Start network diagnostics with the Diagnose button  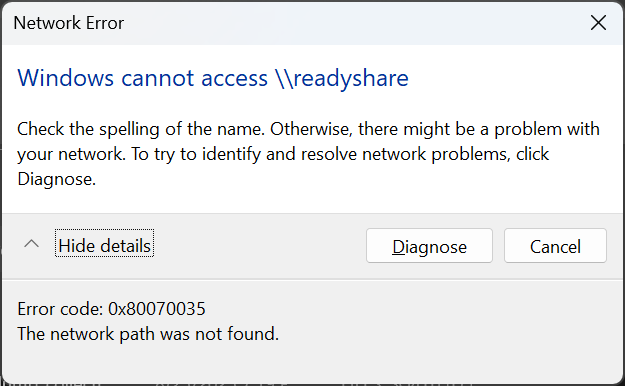[x=429, y=246]
